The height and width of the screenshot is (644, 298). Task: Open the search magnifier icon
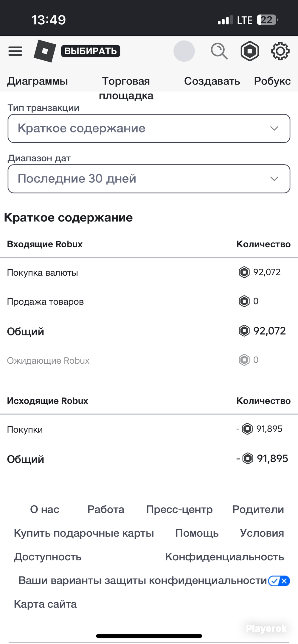pyautogui.click(x=219, y=51)
